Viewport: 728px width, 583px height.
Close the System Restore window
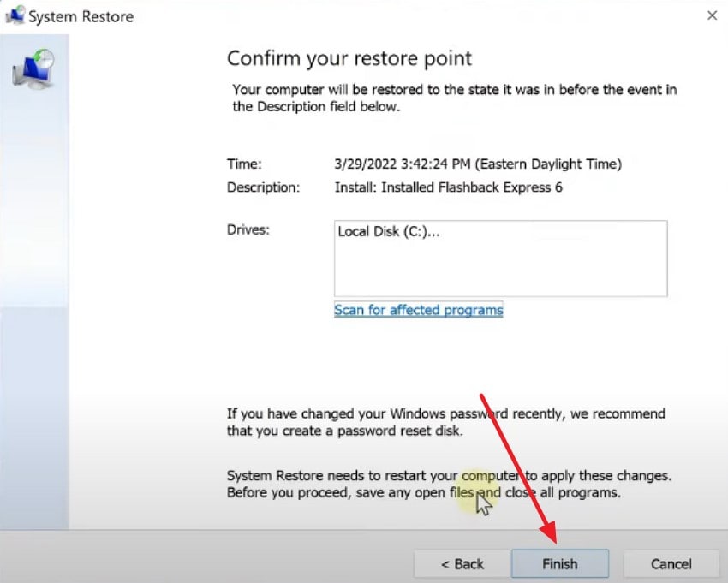click(712, 15)
